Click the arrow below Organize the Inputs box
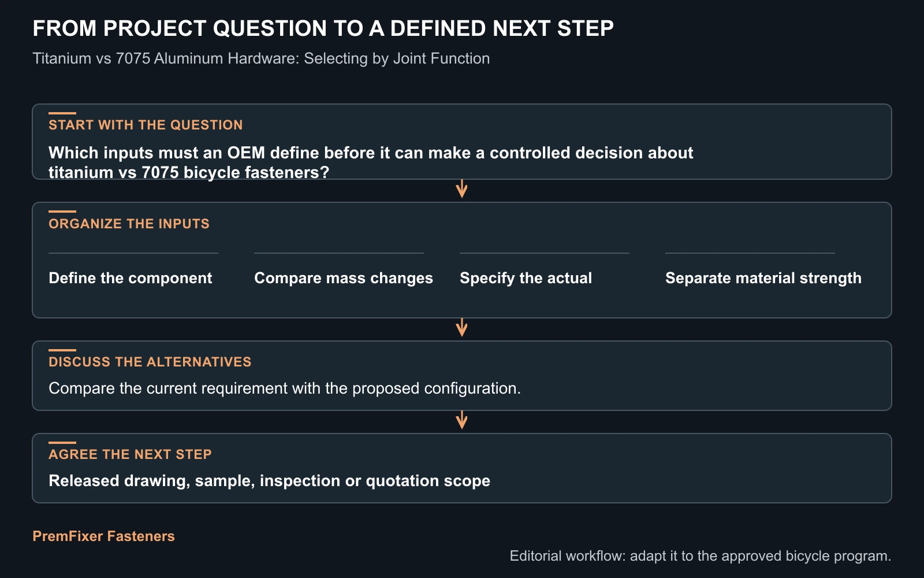 click(461, 327)
